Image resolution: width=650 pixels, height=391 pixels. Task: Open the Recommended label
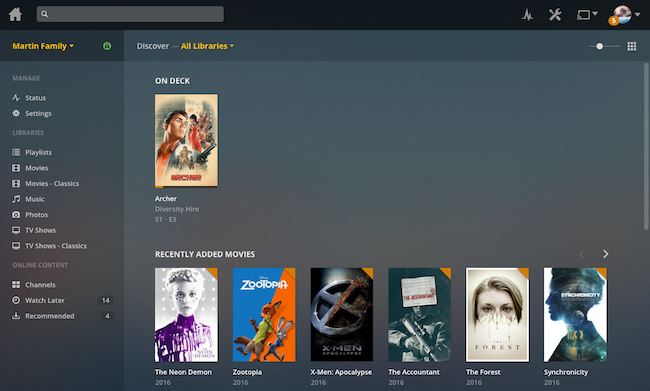click(50, 316)
